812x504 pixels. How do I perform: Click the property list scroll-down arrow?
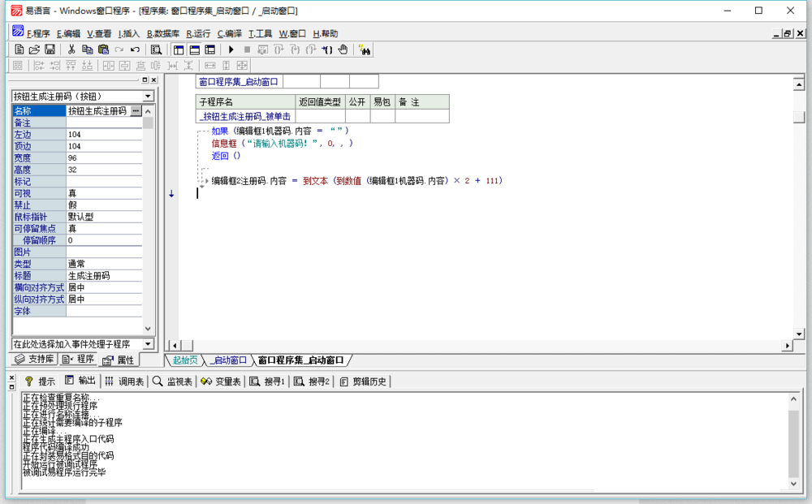[x=148, y=329]
